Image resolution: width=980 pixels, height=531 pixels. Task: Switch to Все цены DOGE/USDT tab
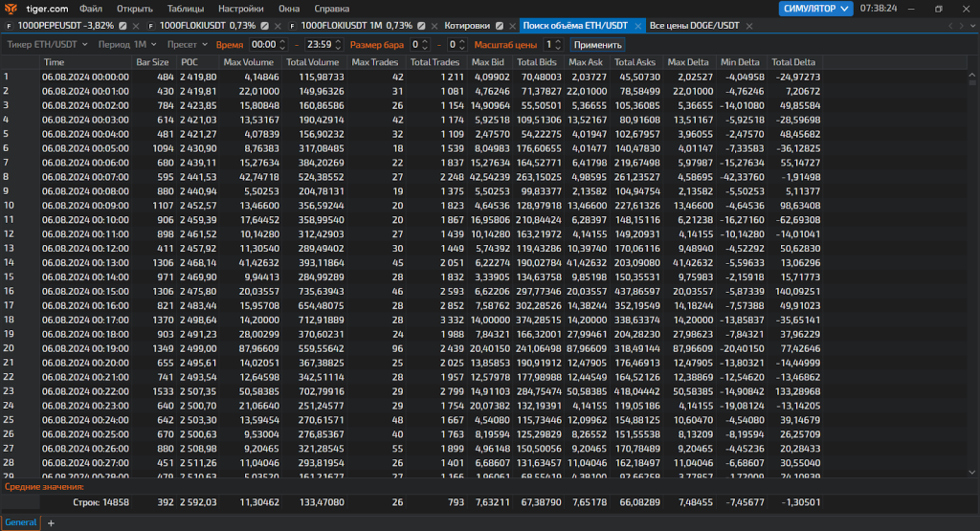[x=694, y=26]
